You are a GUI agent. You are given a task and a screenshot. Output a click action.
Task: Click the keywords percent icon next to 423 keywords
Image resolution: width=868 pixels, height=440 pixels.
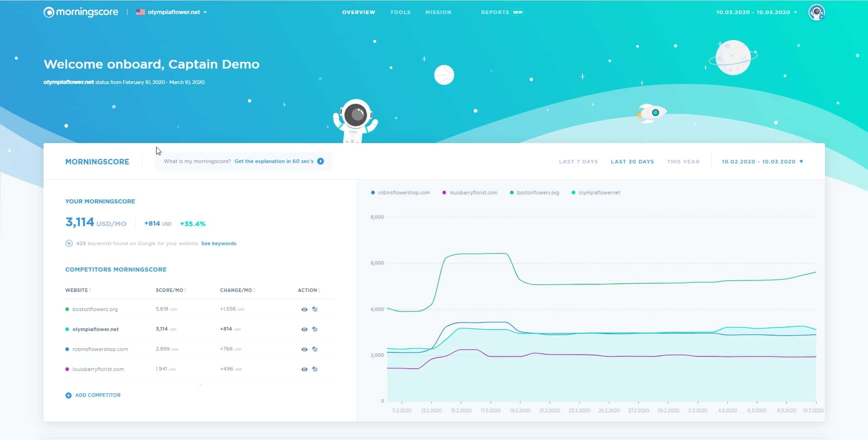[69, 243]
